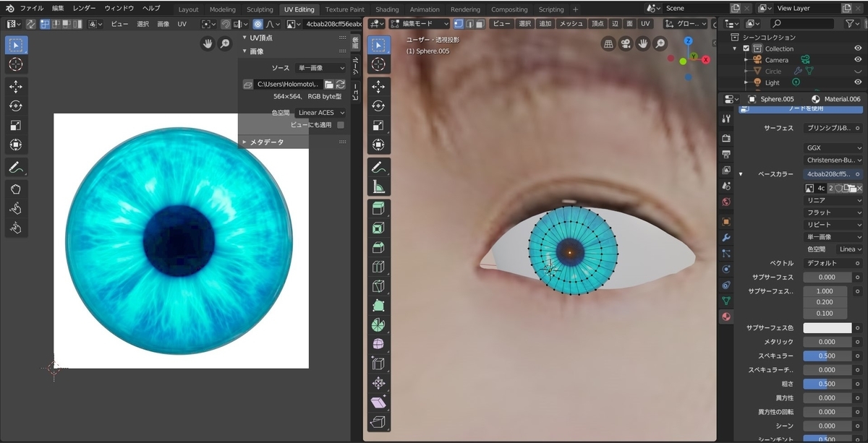The height and width of the screenshot is (443, 868).
Task: Select the scale tool in UV editor toolbar
Action: pyautogui.click(x=16, y=126)
